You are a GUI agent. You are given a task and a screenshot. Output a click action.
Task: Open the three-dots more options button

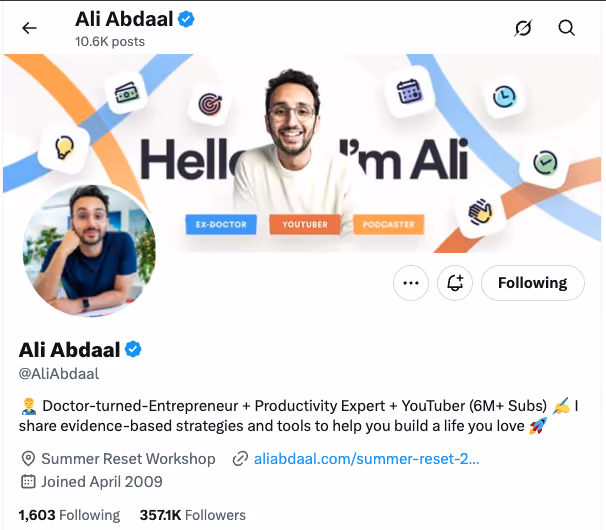pos(411,283)
